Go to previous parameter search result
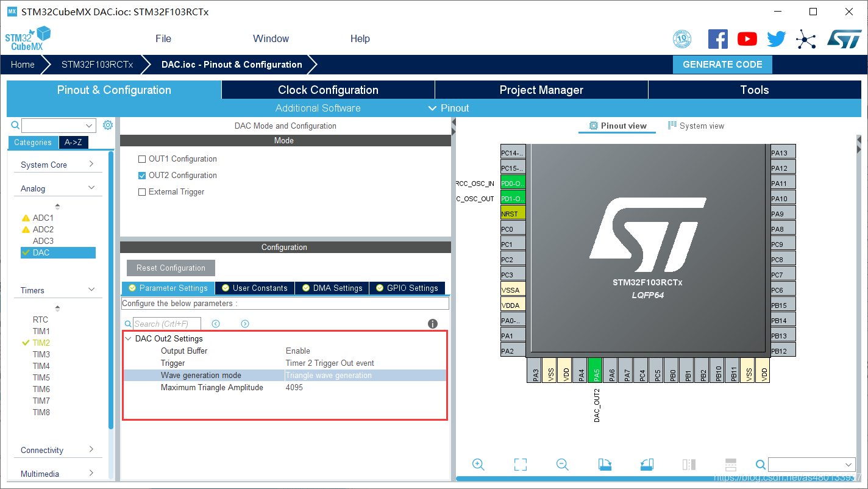This screenshot has height=489, width=868. tap(216, 324)
